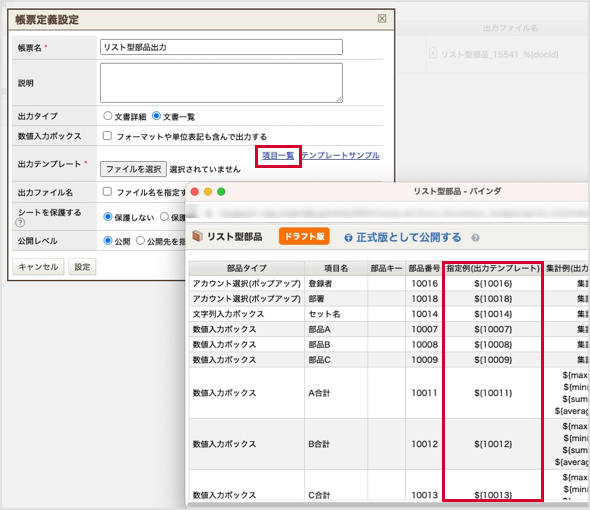Click the 部品C item name cell
Image resolution: width=590 pixels, height=510 pixels.
[336, 360]
